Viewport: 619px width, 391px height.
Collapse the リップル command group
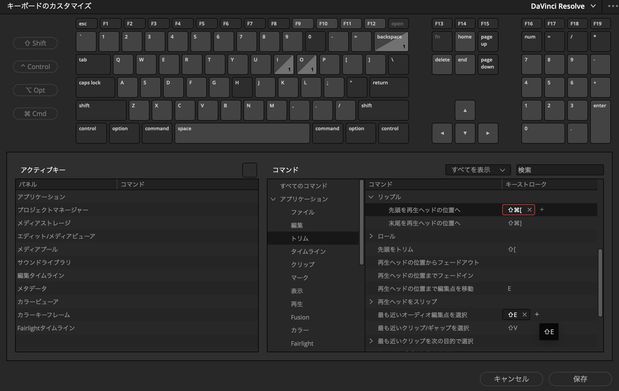tap(371, 197)
